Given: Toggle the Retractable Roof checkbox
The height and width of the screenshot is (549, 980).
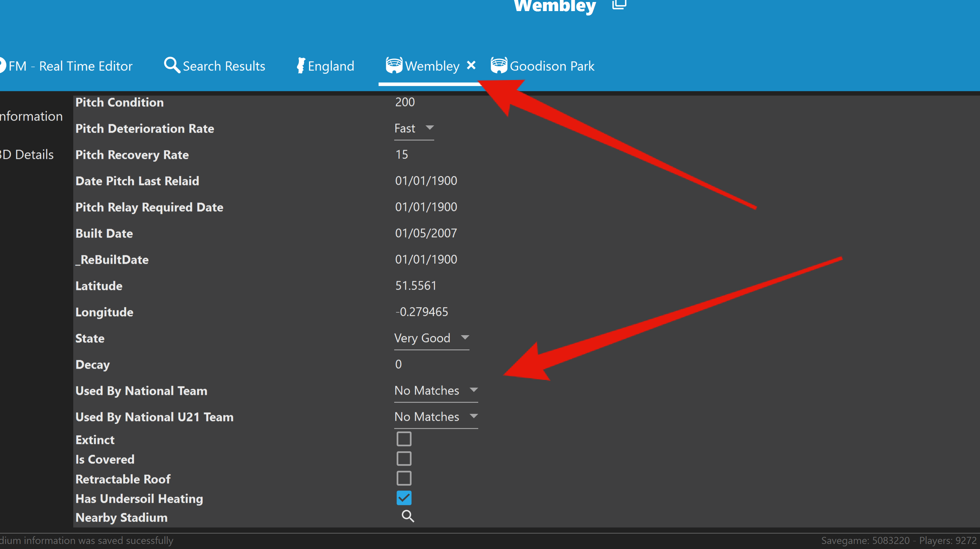Looking at the screenshot, I should (404, 478).
